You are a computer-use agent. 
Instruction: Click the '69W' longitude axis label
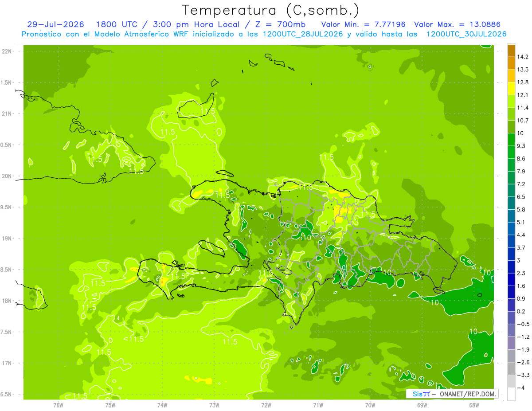tap(422, 405)
